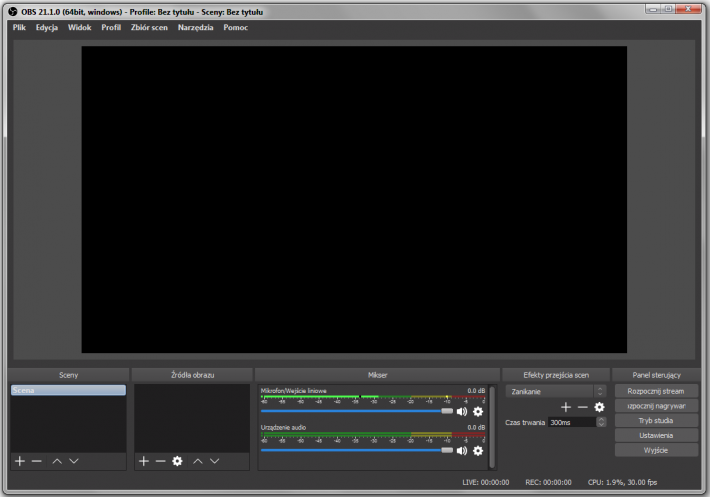Open the Pomoc menu
Image resolution: width=710 pixels, height=497 pixels.
pyautogui.click(x=235, y=27)
